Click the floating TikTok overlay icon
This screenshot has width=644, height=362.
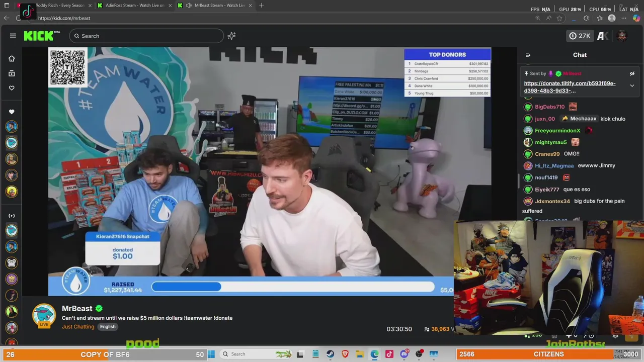point(28,12)
